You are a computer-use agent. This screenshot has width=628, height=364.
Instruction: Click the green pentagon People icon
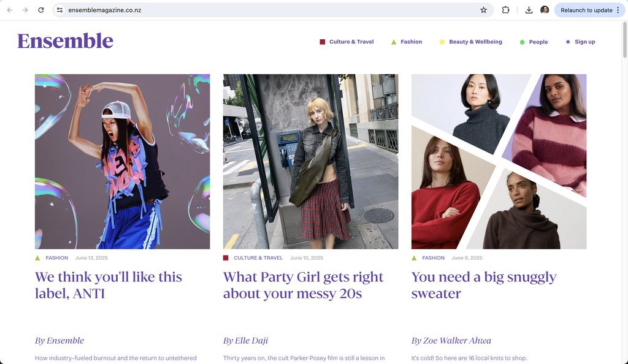point(522,42)
